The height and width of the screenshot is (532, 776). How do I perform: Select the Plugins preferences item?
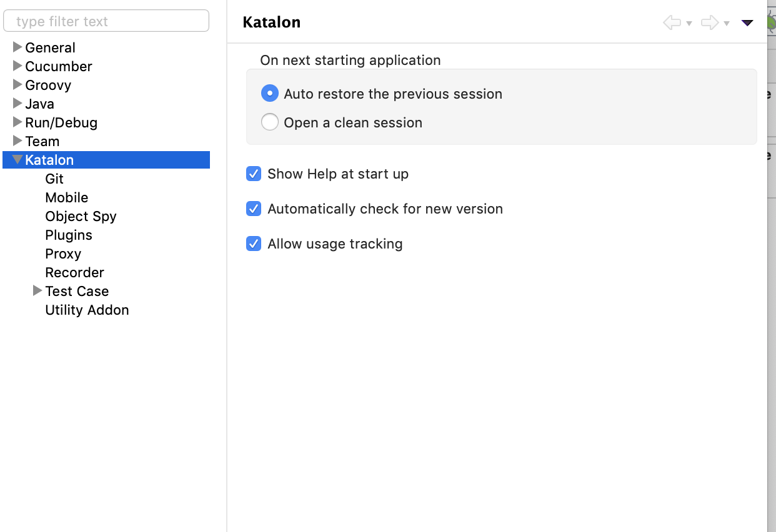click(x=69, y=235)
